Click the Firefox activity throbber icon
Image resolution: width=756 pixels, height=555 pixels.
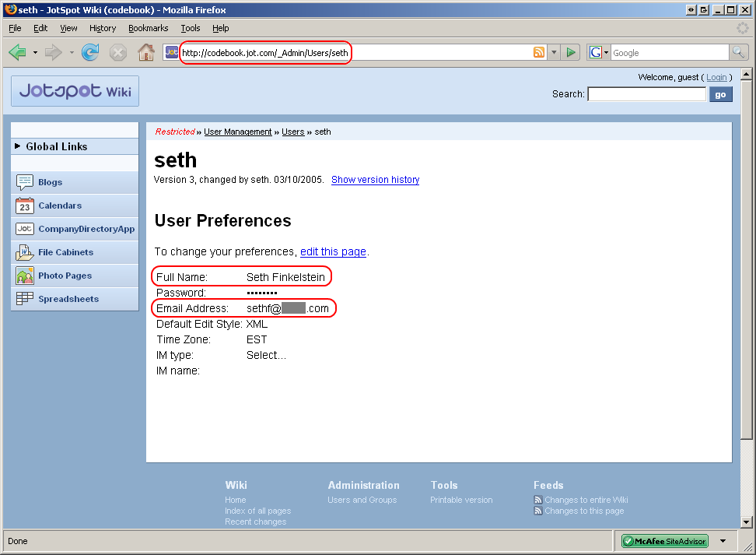point(743,28)
